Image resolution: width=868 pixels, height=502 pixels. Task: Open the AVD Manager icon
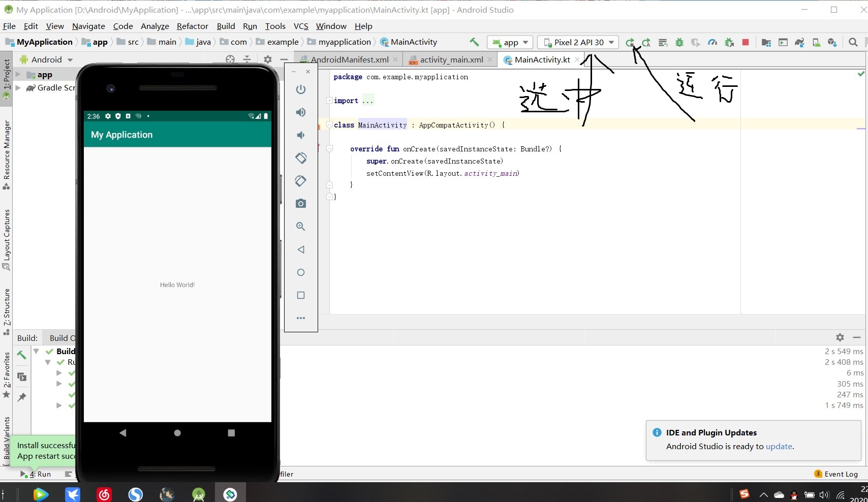click(816, 43)
